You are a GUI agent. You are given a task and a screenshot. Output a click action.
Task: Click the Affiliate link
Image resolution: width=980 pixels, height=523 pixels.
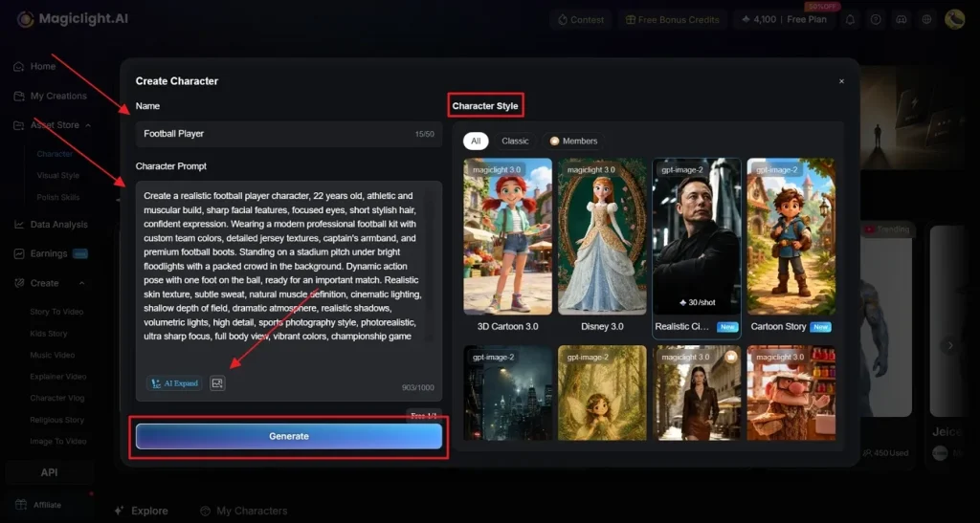[x=47, y=505]
